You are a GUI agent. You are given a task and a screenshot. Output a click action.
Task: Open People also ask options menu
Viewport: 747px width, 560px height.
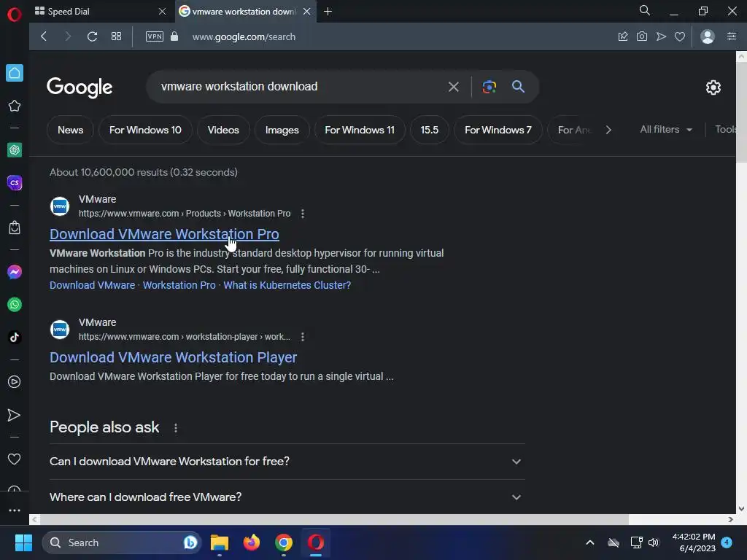pos(176,428)
